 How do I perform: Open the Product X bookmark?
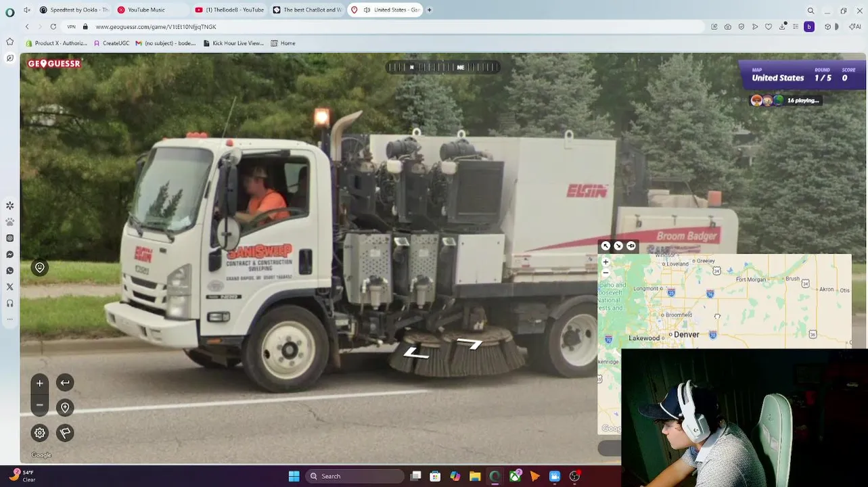click(x=56, y=43)
